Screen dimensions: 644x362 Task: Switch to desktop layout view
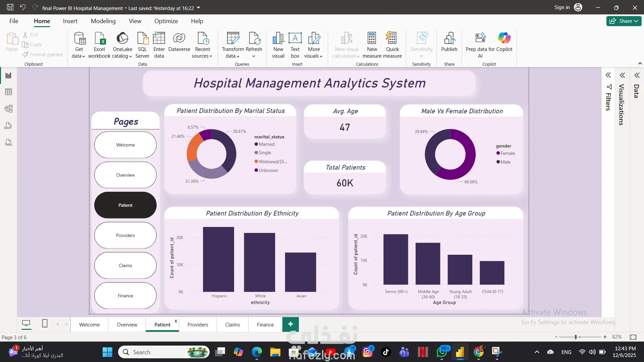point(26,323)
